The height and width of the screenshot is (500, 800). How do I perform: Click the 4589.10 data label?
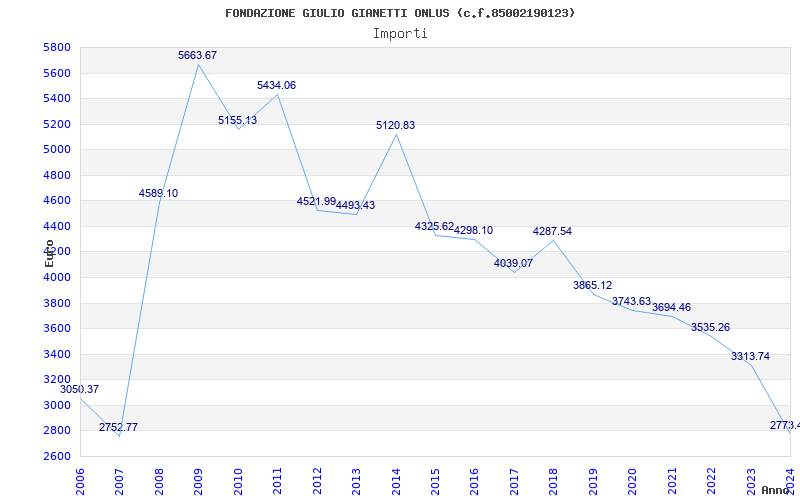pyautogui.click(x=159, y=193)
